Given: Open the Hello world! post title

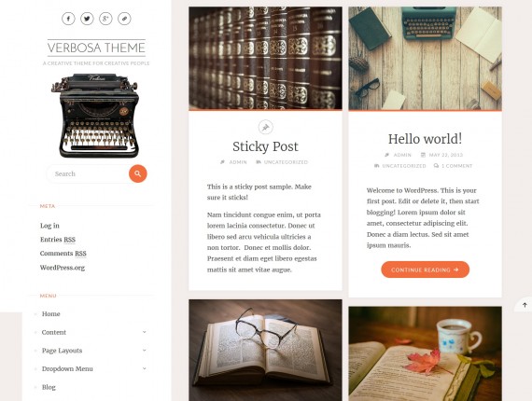Looking at the screenshot, I should (425, 139).
